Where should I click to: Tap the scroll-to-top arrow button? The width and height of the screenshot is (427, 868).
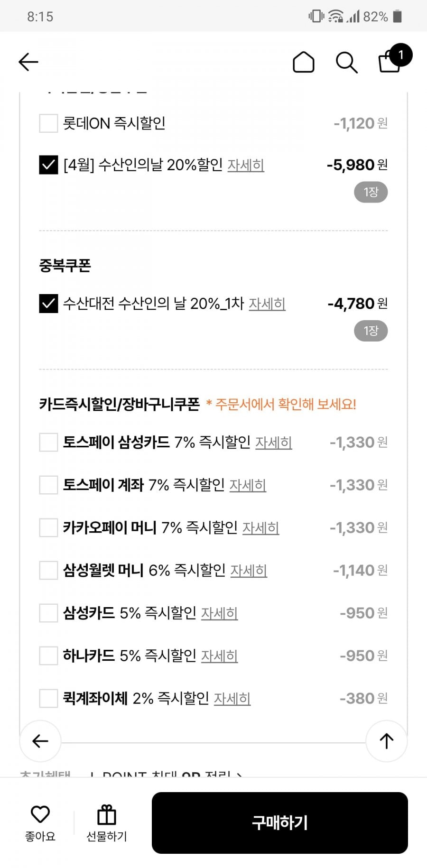[x=386, y=741]
